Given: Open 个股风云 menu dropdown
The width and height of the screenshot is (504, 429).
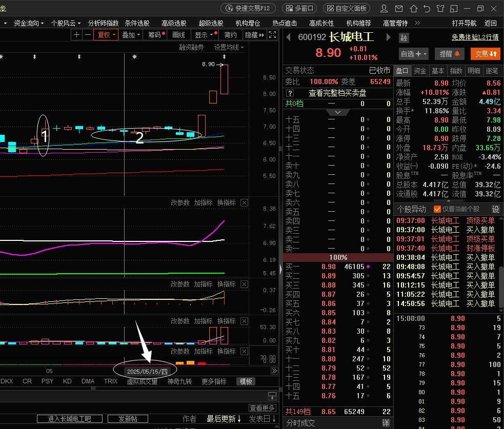Looking at the screenshot, I should pyautogui.click(x=66, y=23).
